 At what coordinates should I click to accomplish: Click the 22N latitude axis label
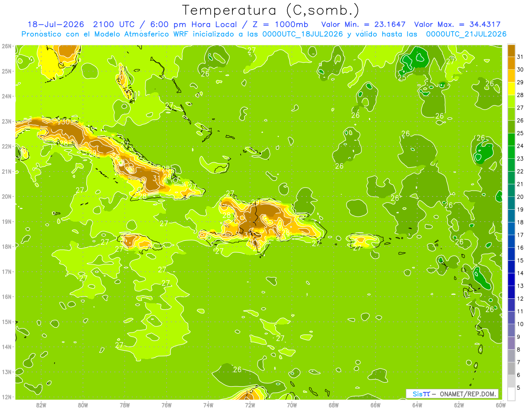click(6, 146)
